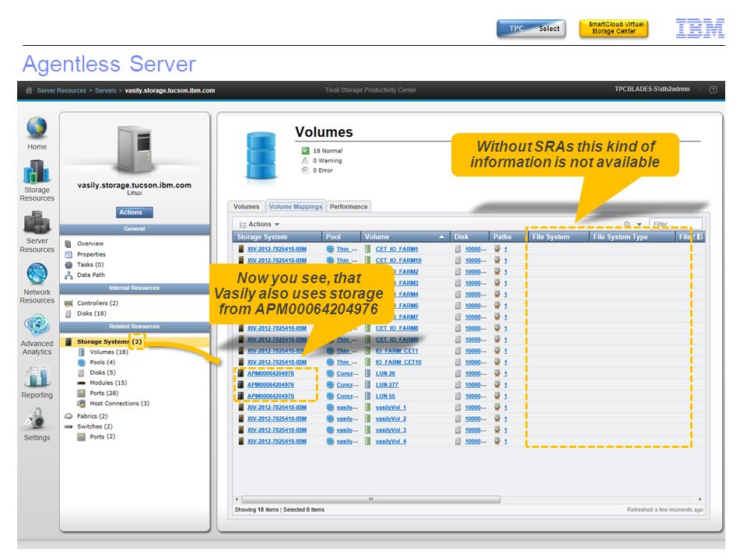747x560 pixels.
Task: Open Switches (2) related resource
Action: (94, 427)
